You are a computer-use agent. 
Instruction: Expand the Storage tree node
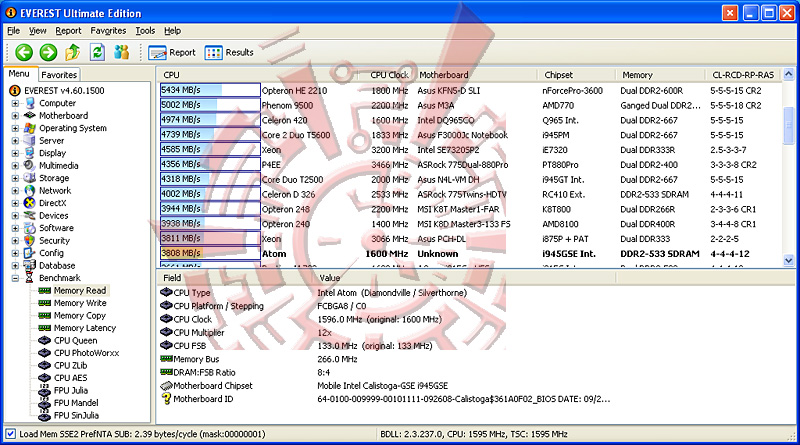tap(15, 178)
